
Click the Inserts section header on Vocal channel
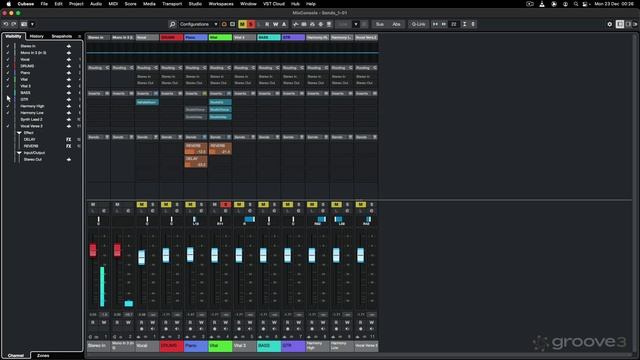147,93
